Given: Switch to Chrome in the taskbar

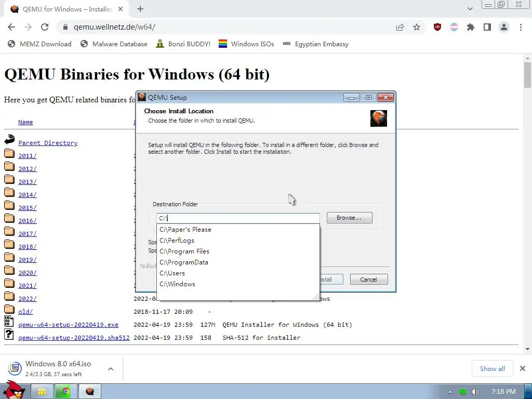Looking at the screenshot, I should tap(66, 392).
